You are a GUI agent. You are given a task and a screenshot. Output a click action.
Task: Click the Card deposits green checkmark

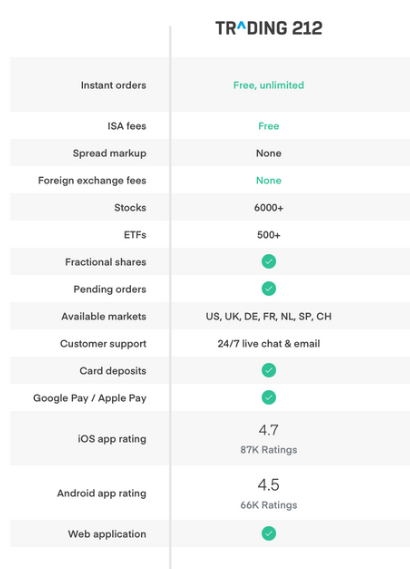[x=268, y=370]
